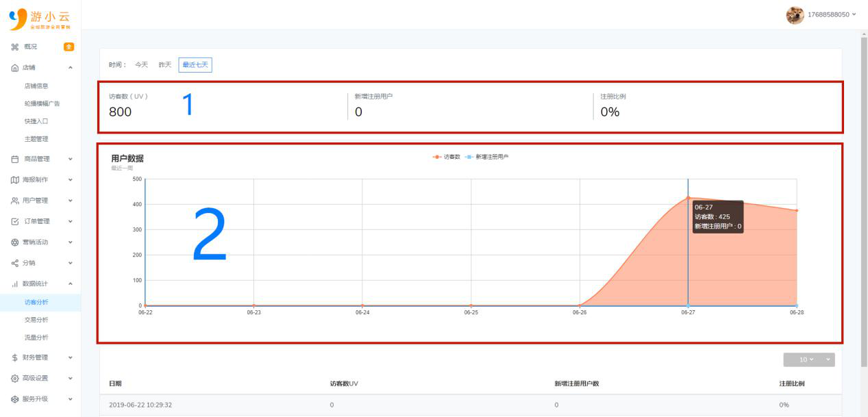Click the 2019-06-22 10:29:32 date cell

click(x=140, y=405)
